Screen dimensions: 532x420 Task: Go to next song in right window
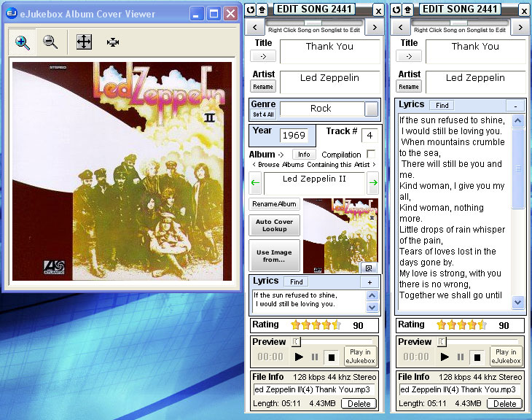(520, 27)
